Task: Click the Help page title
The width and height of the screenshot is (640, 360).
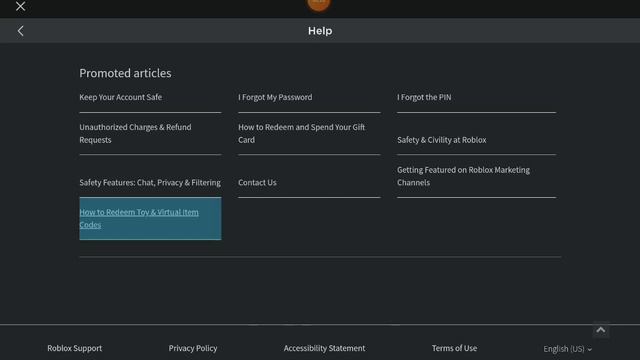Action: [x=320, y=31]
